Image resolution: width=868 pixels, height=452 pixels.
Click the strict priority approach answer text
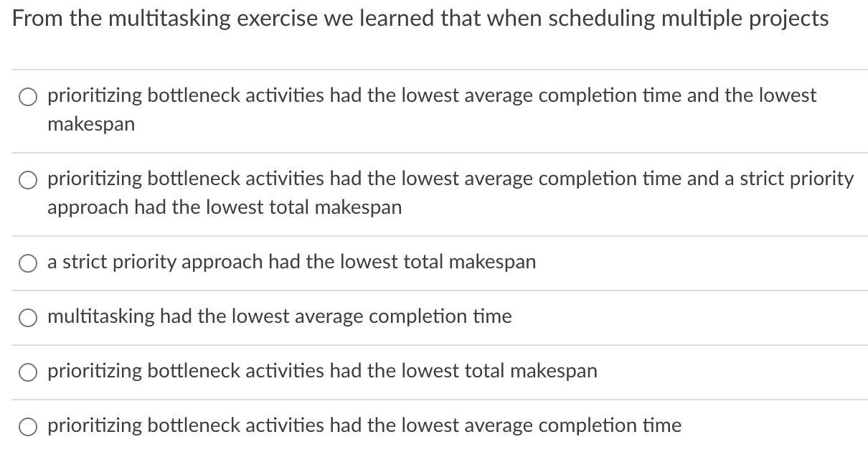click(x=291, y=263)
